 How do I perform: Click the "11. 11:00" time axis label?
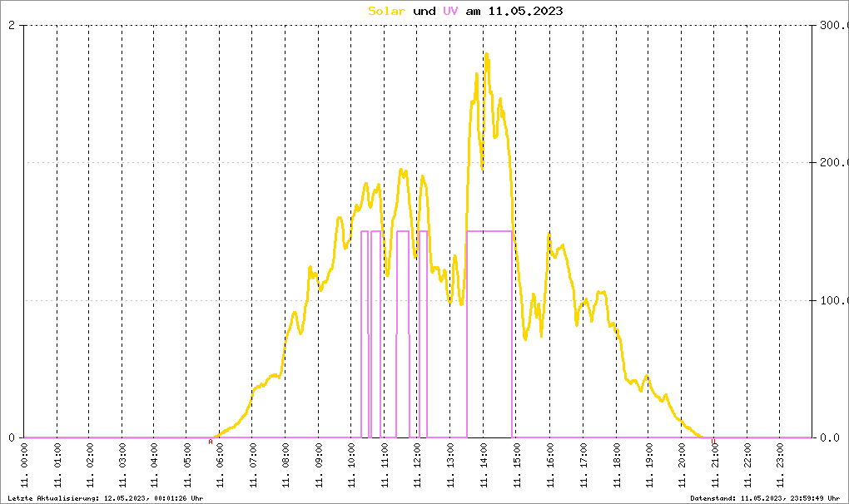pos(385,465)
